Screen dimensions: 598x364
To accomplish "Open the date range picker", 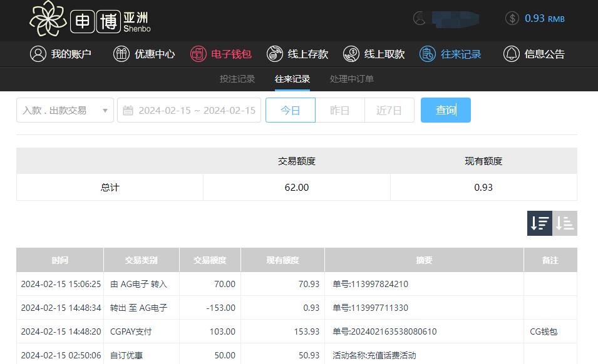I will coord(189,110).
